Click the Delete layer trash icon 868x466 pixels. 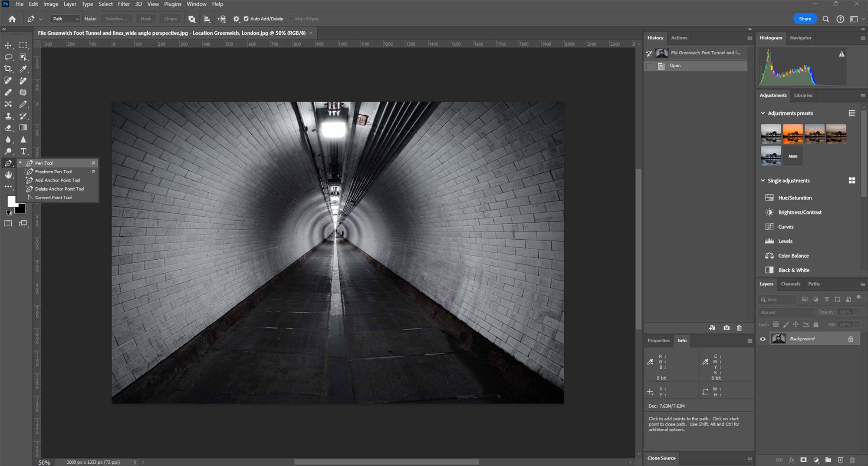(x=852, y=460)
